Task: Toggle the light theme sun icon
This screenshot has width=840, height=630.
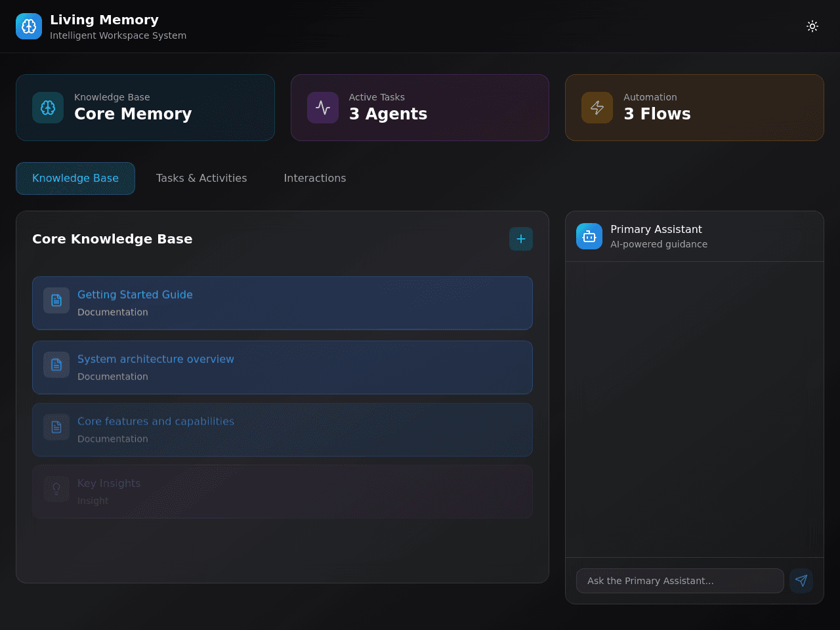Action: point(812,26)
